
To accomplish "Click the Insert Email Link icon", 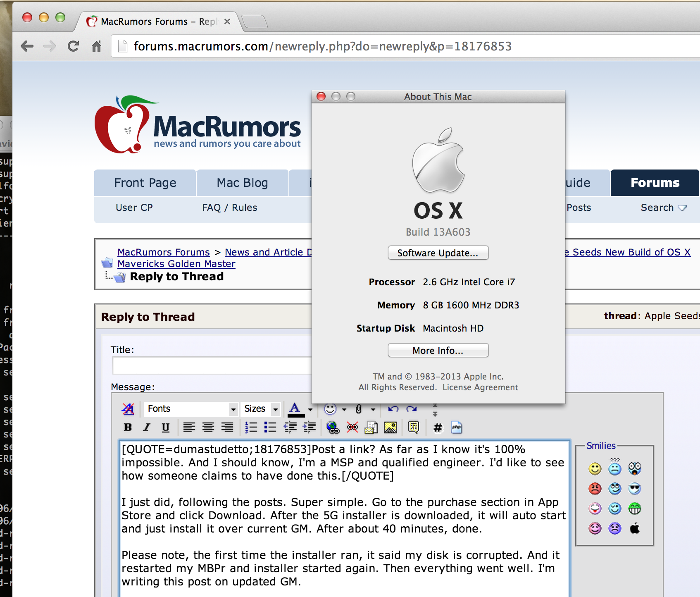I will 371,427.
